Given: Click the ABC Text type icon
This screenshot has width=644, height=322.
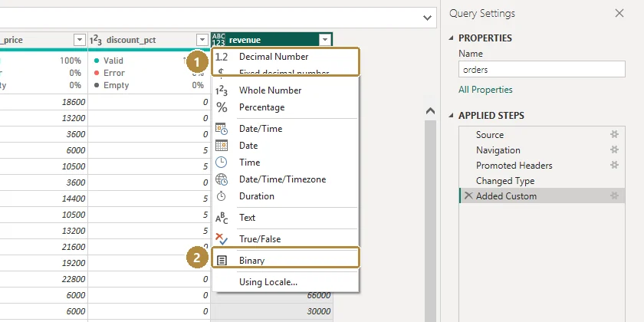Looking at the screenshot, I should [222, 217].
